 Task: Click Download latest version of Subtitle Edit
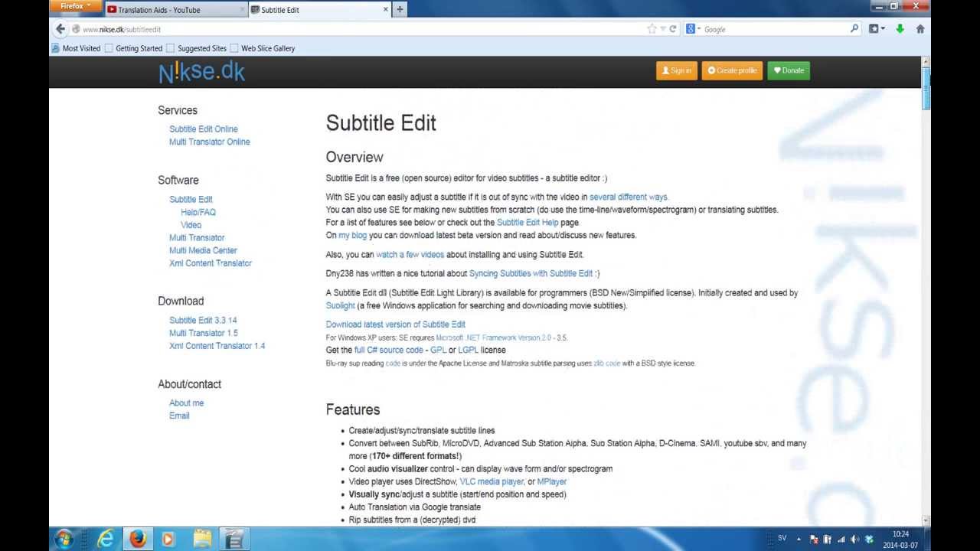coord(395,324)
